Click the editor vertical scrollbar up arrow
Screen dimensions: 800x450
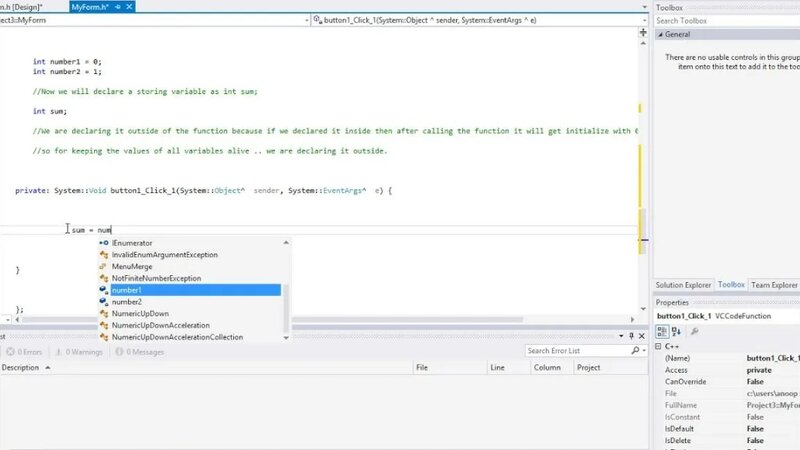pyautogui.click(x=643, y=43)
